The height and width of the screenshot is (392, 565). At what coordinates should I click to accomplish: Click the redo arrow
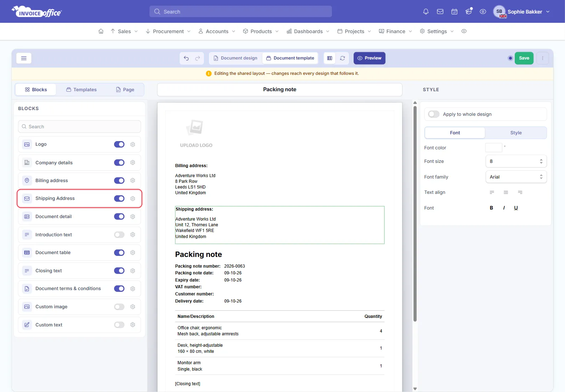[x=197, y=58]
